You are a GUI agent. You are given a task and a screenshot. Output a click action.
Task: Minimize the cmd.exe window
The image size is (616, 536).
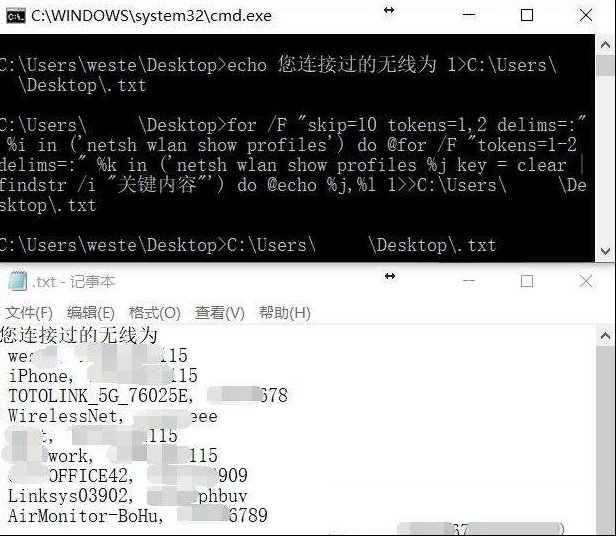click(469, 15)
